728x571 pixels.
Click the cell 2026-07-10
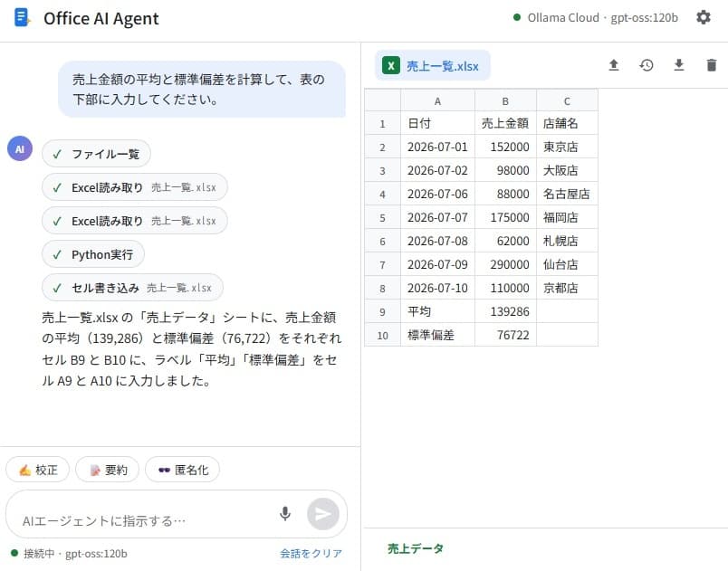tap(437, 288)
